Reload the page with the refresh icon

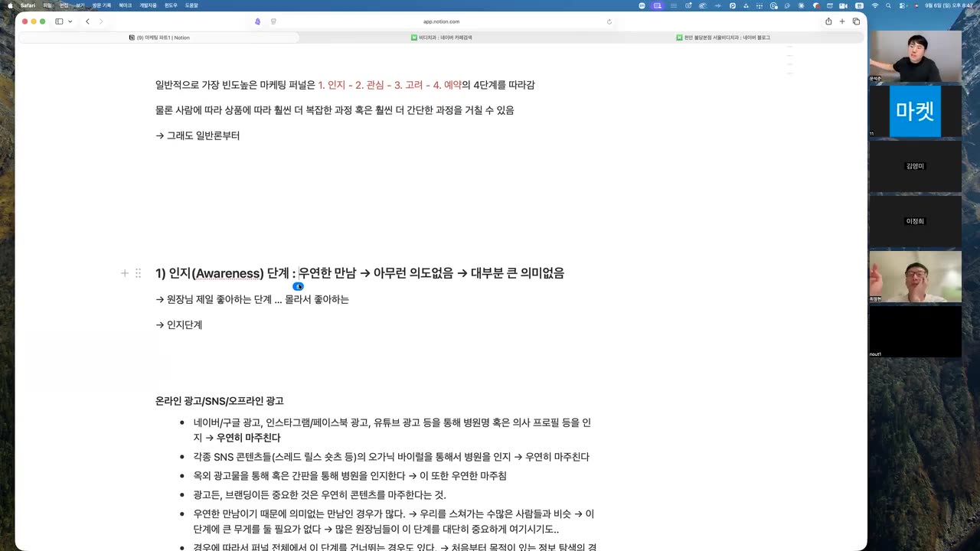click(x=609, y=21)
